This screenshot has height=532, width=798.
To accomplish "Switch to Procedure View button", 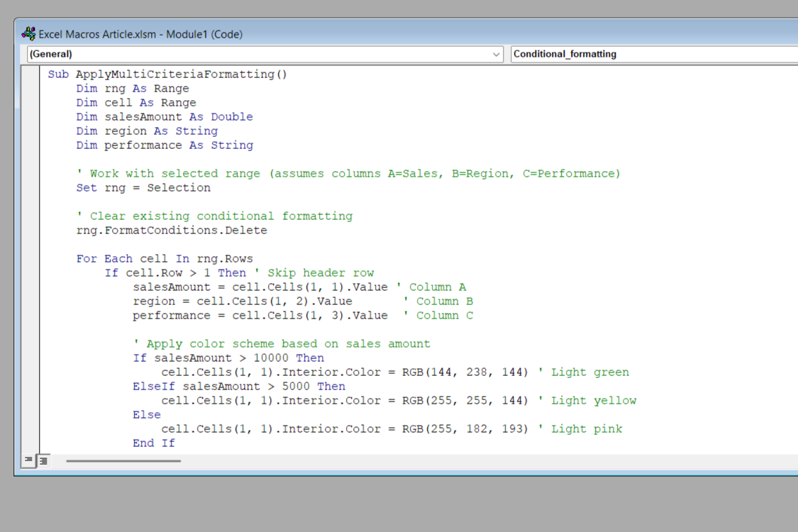I will (x=28, y=460).
